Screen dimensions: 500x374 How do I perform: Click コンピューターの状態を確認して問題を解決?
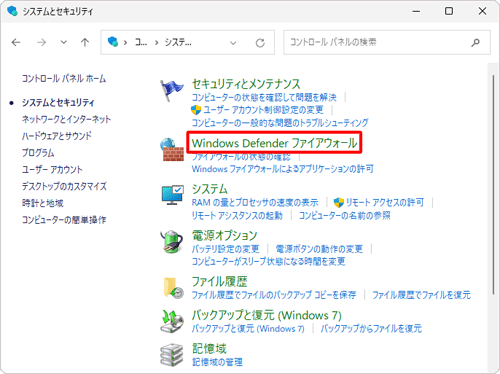point(264,97)
